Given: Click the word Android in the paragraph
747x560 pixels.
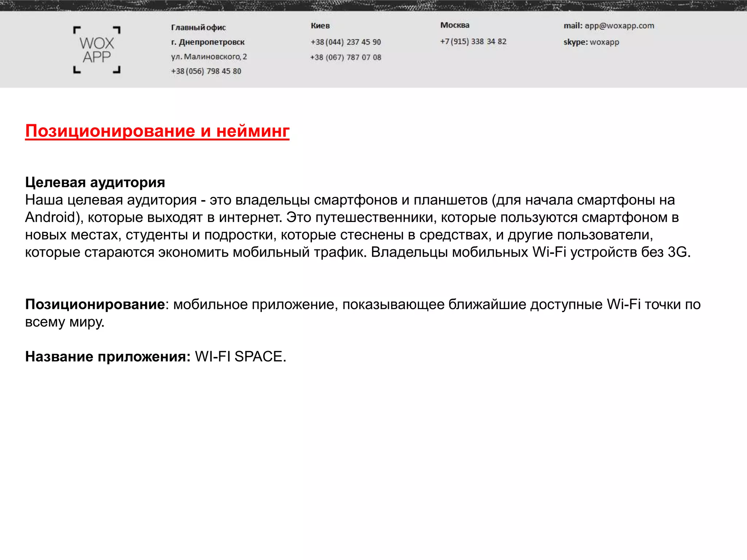Looking at the screenshot, I should click(x=50, y=217).
